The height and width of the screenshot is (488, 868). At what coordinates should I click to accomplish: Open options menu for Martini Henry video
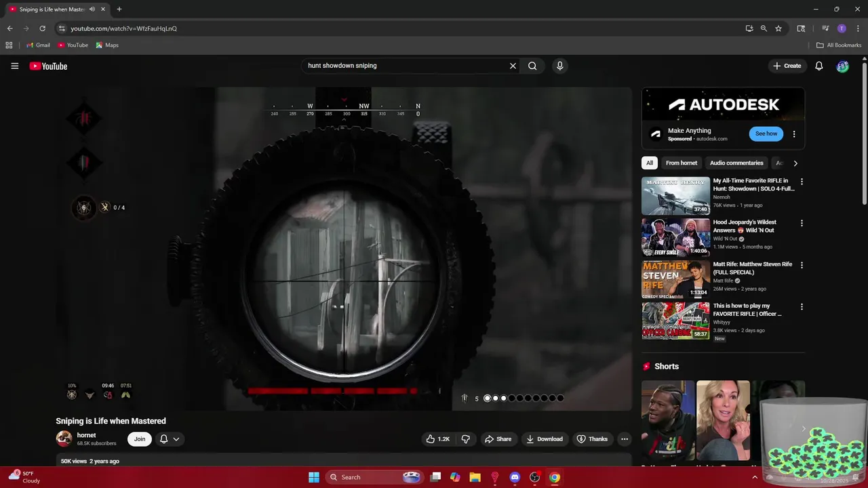click(802, 182)
